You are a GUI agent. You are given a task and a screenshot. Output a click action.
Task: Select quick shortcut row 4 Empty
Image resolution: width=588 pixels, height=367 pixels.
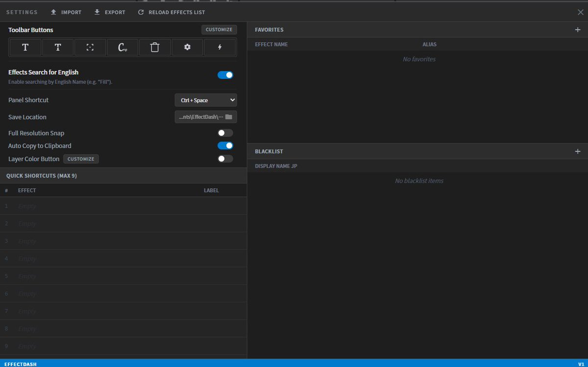[x=123, y=258]
